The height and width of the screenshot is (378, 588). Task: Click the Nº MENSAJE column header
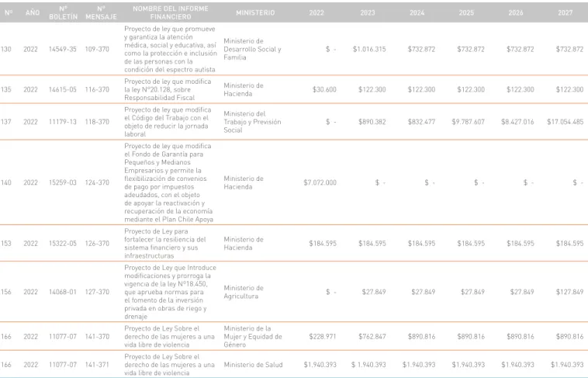(102, 12)
